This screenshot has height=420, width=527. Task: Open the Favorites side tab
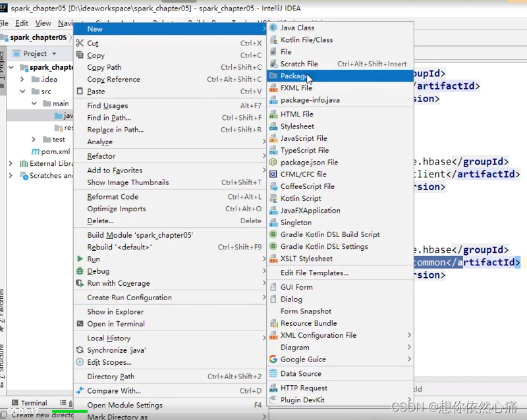click(x=2, y=311)
